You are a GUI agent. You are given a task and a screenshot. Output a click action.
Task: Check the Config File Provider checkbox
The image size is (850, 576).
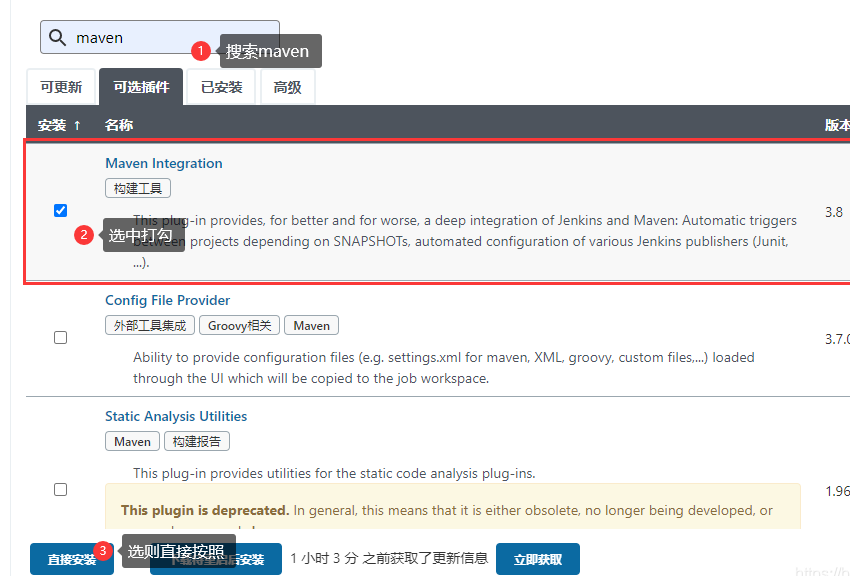[x=61, y=338]
